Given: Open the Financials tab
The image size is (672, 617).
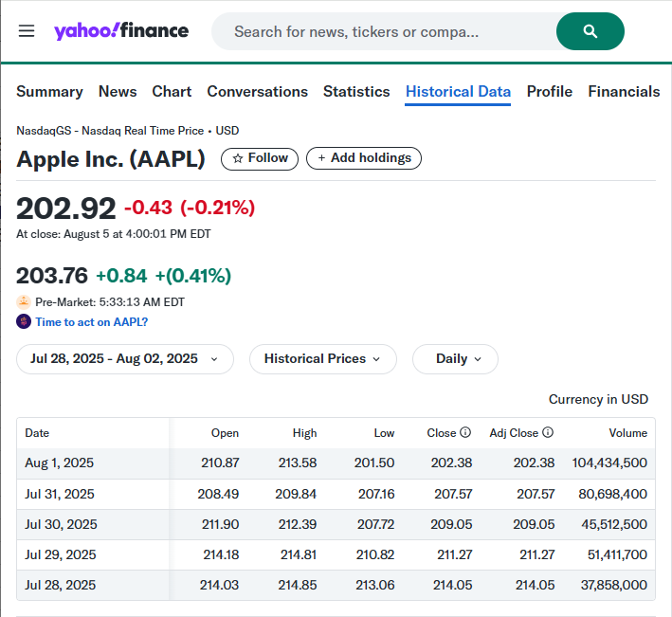Looking at the screenshot, I should pos(624,92).
